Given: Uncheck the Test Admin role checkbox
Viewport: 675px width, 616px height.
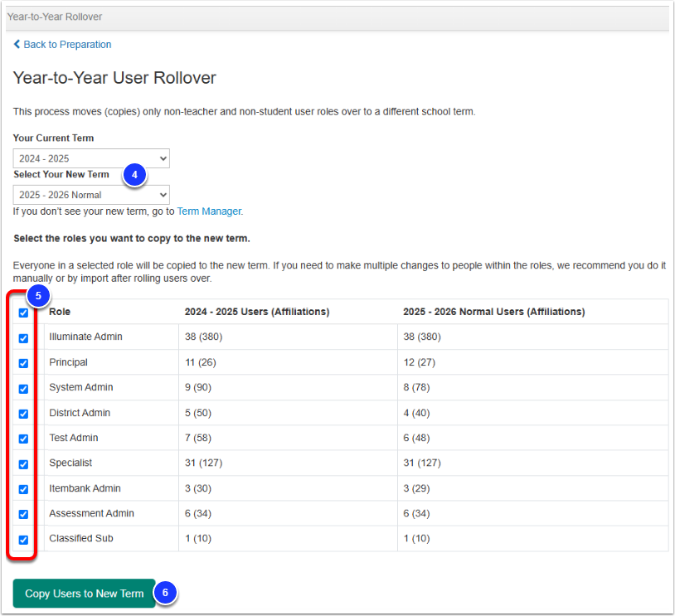Looking at the screenshot, I should (x=24, y=439).
